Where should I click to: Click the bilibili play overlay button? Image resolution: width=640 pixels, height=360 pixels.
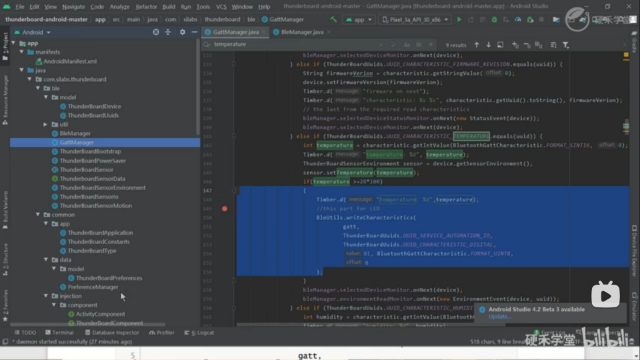(605, 295)
